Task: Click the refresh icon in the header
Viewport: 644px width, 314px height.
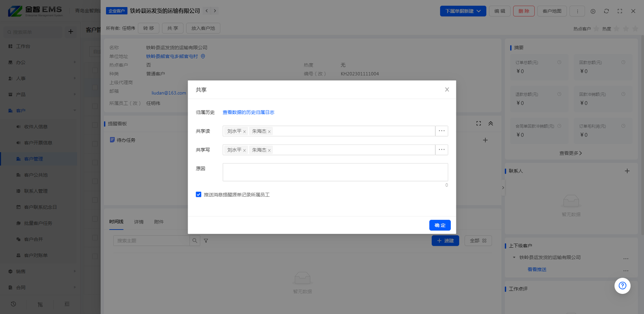Action: coord(606,11)
